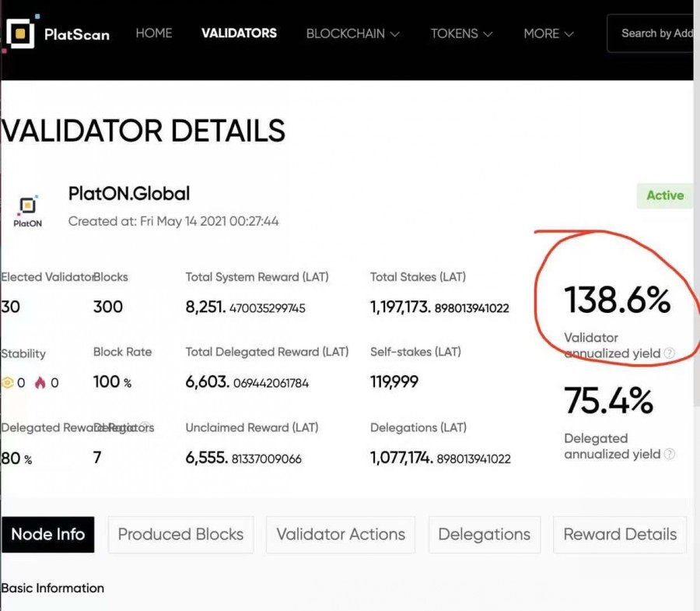
Task: Click Delegations value 1,077,174
Action: (x=440, y=458)
